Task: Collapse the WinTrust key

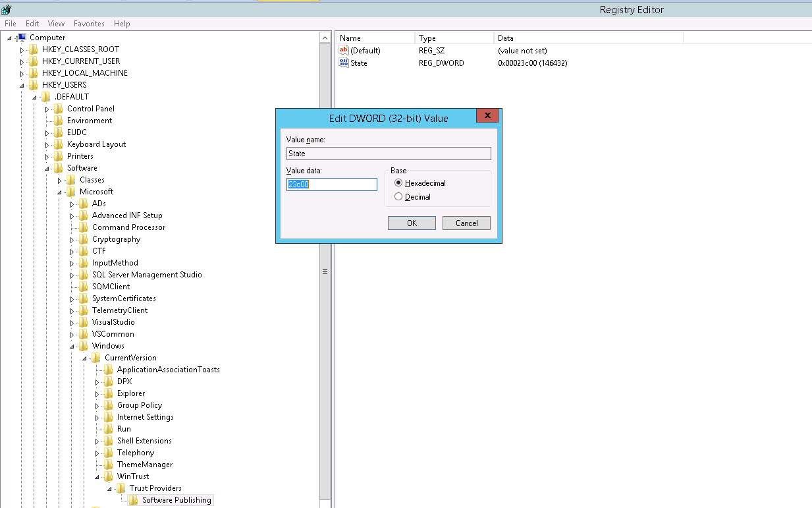Action: pos(97,477)
